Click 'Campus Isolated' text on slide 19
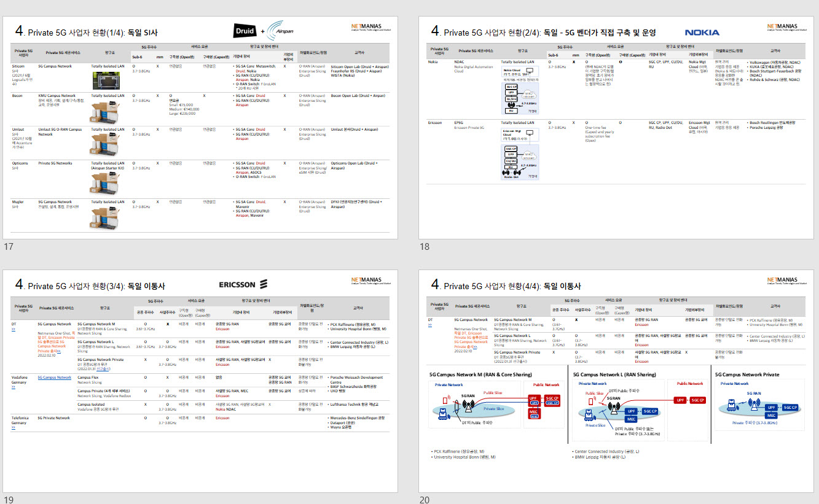This screenshot has height=504, width=819. [90, 404]
